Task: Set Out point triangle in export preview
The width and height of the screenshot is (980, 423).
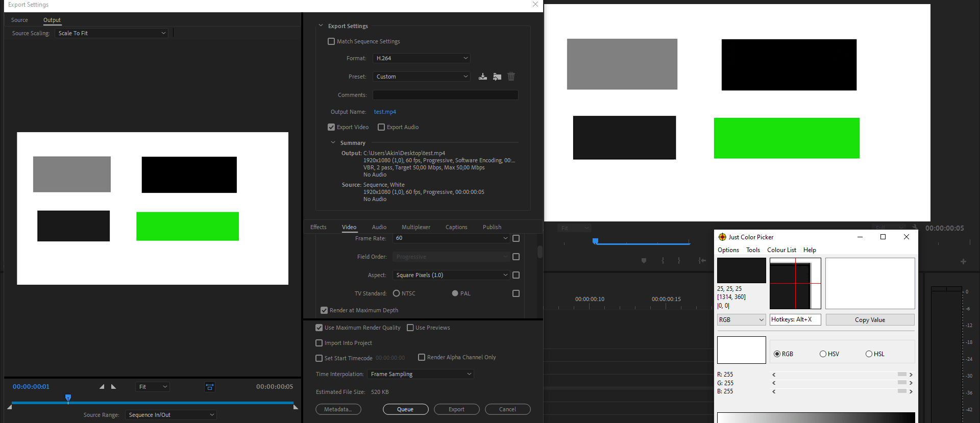Action: tap(113, 387)
